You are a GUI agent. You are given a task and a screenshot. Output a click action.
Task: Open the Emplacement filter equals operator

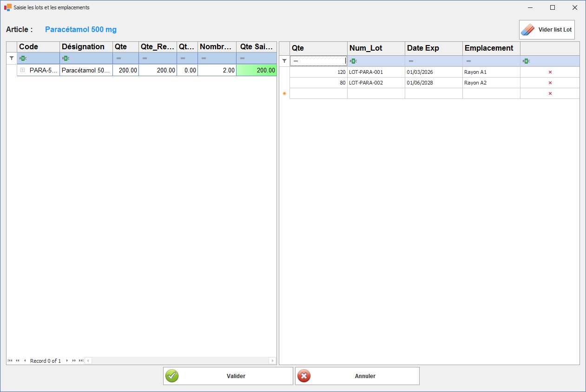click(468, 61)
